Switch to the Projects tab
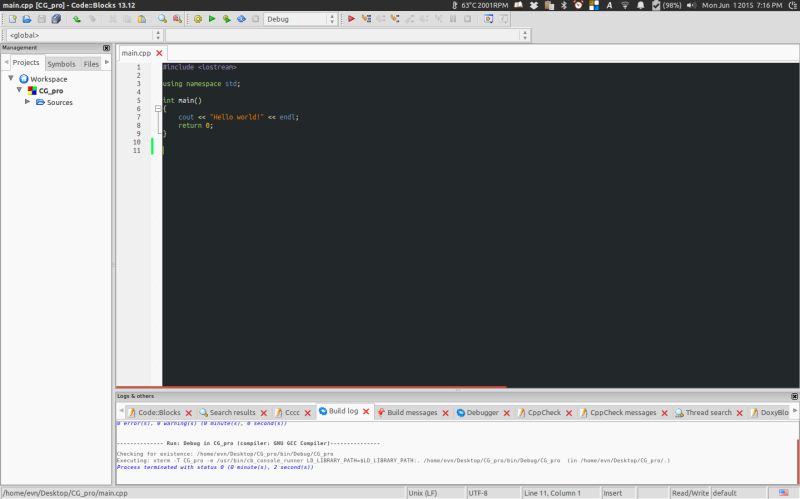This screenshot has height=499, width=800. coord(26,63)
